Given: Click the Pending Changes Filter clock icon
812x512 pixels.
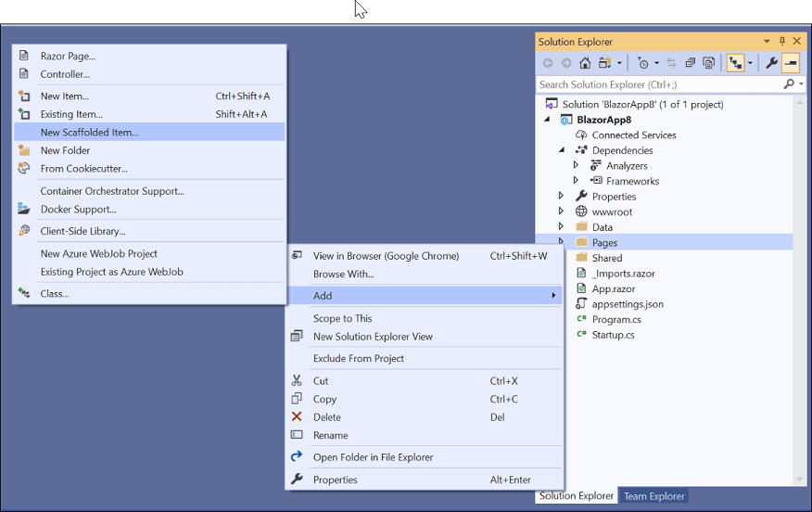Looking at the screenshot, I should (x=644, y=63).
